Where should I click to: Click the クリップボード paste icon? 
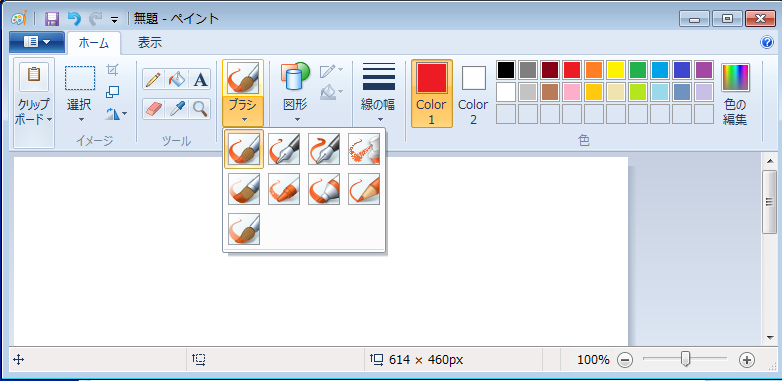pyautogui.click(x=34, y=76)
